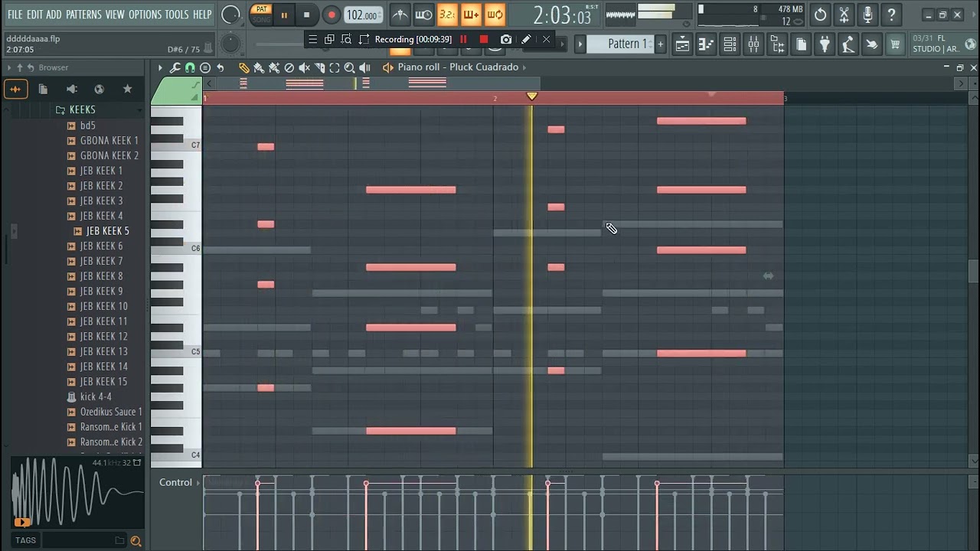Activate the Zoom magnifier tool
Screen dimensions: 980x551
point(349,68)
